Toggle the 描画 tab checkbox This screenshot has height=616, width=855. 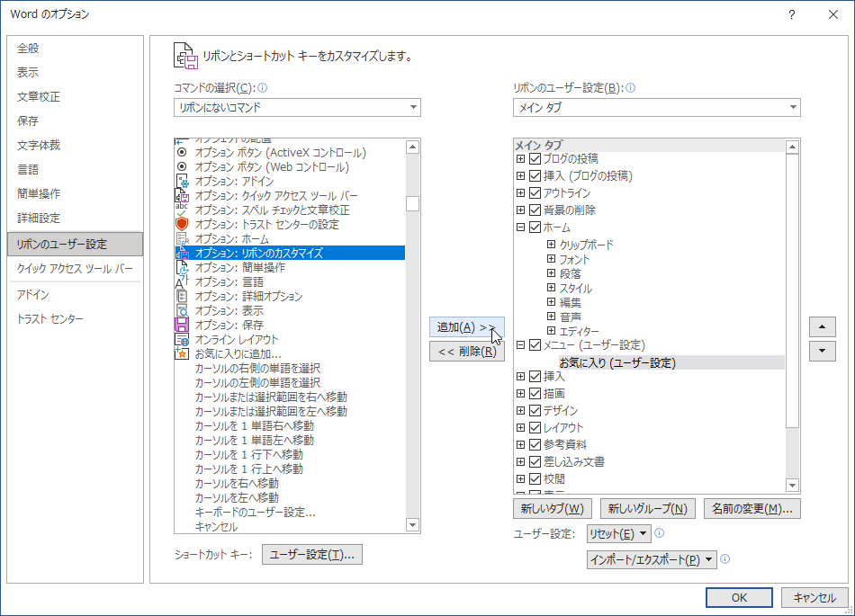pyautogui.click(x=535, y=393)
